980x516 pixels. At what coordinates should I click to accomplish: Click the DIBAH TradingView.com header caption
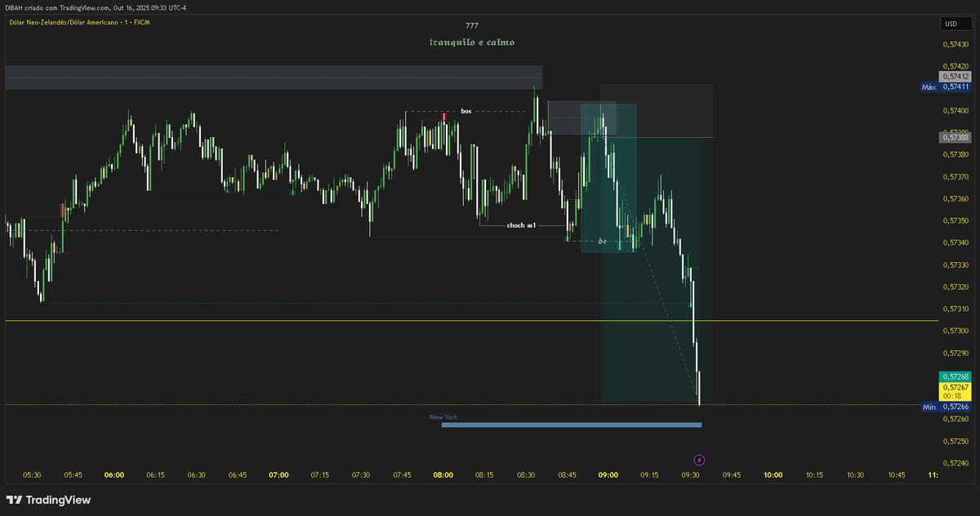coord(96,7)
